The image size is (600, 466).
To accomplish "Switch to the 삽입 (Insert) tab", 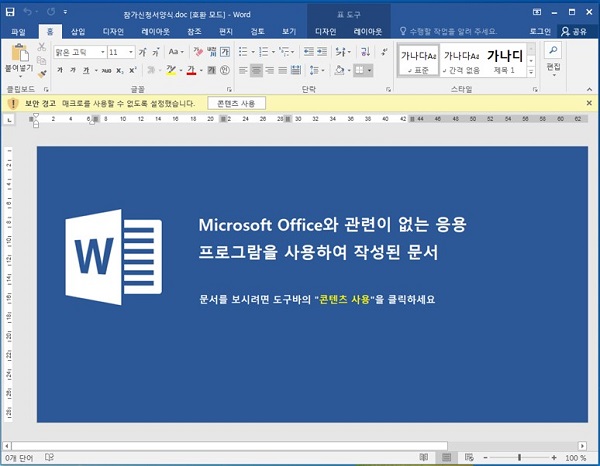I will 78,32.
